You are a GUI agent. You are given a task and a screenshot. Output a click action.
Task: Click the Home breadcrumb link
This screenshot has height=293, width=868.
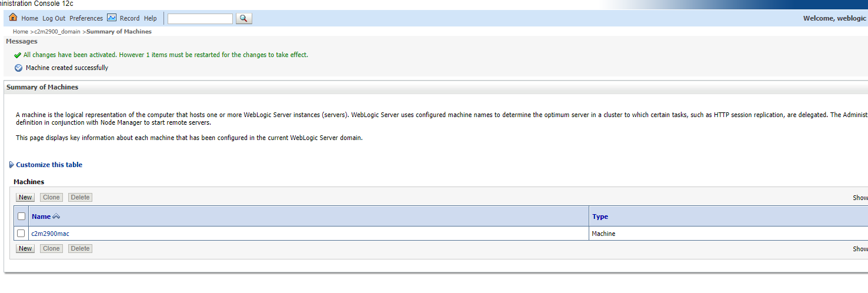(x=21, y=32)
